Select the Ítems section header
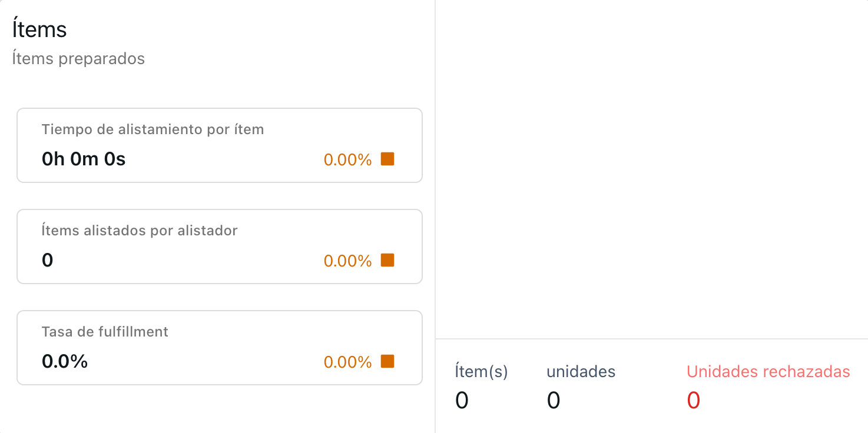Image resolution: width=868 pixels, height=433 pixels. click(x=39, y=29)
